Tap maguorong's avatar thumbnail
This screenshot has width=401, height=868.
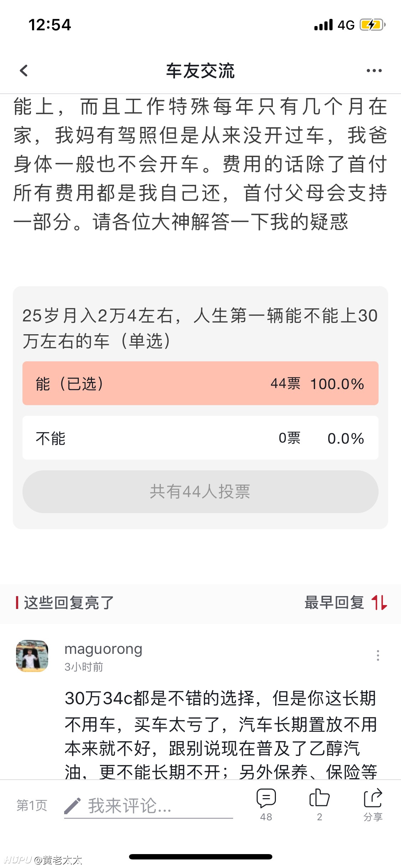[32, 656]
